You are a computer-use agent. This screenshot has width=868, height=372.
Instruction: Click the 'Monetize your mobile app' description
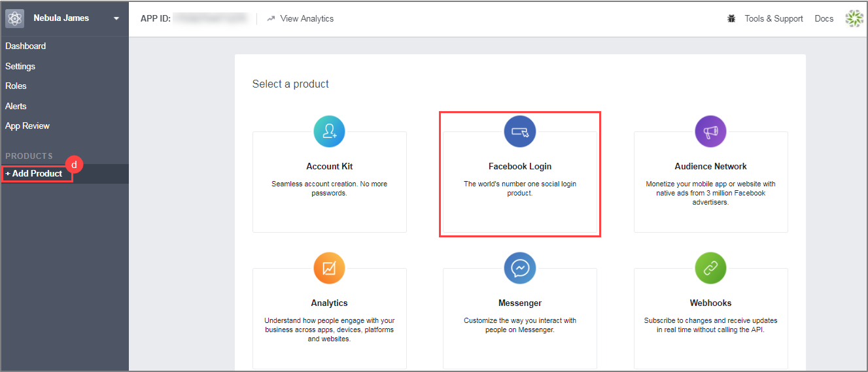click(x=711, y=193)
